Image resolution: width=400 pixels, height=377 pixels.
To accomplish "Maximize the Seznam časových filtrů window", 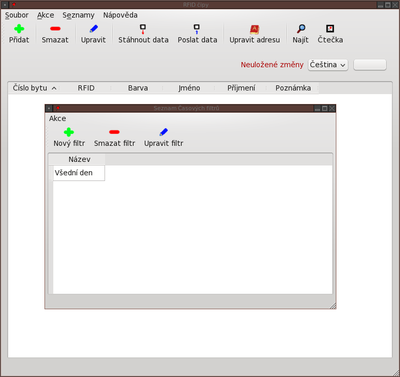I will [x=324, y=108].
